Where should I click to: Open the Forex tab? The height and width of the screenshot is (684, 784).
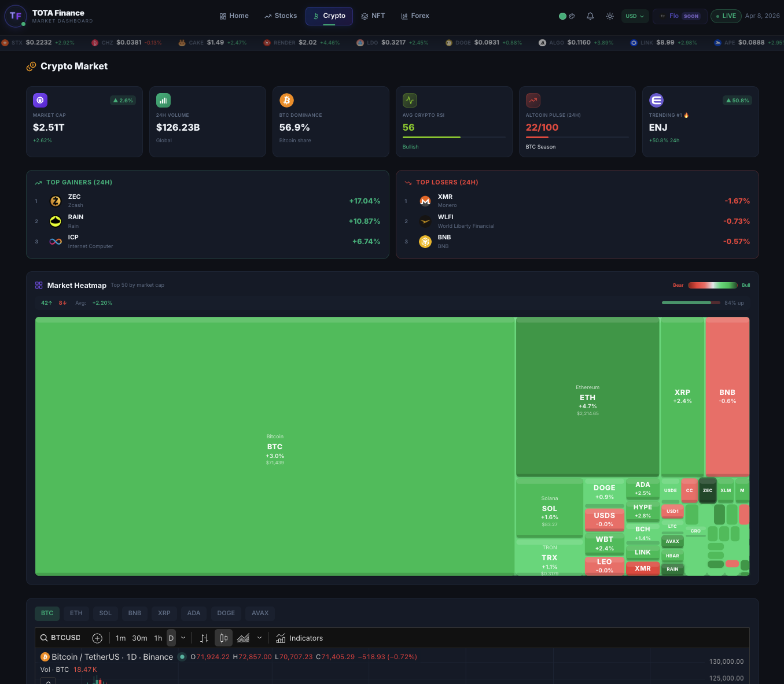(415, 16)
